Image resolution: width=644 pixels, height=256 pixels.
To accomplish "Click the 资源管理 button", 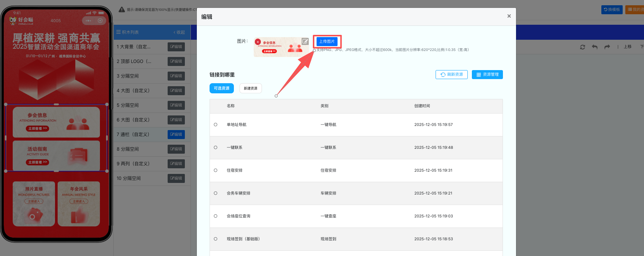I will [487, 75].
